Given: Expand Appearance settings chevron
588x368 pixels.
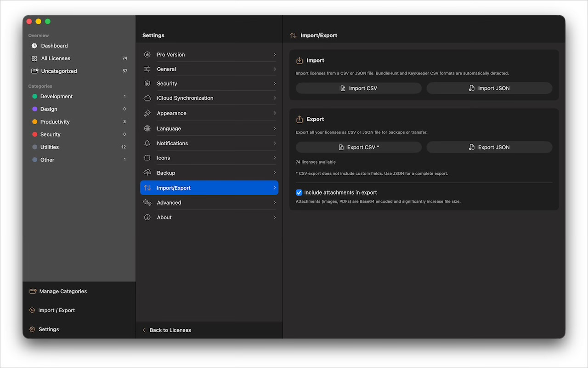Looking at the screenshot, I should click(275, 113).
